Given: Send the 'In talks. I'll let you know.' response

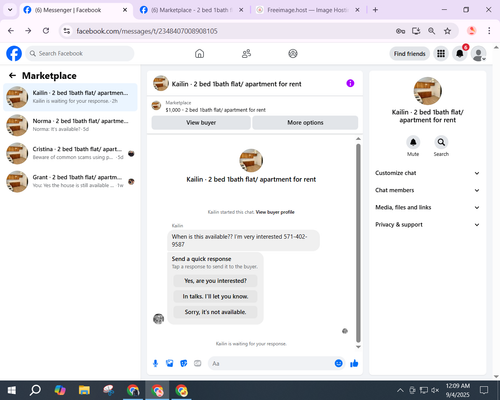Looking at the screenshot, I should coord(215,296).
